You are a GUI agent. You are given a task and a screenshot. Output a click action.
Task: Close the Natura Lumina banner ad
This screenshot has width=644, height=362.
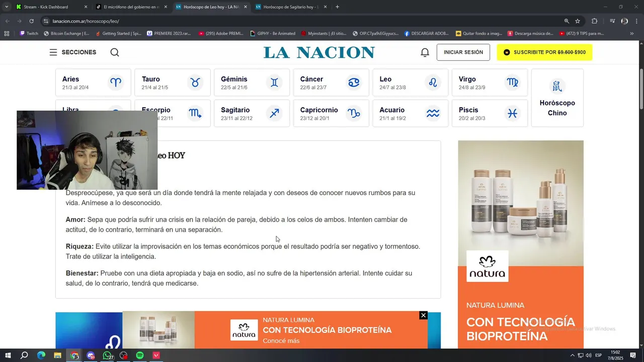(x=424, y=315)
